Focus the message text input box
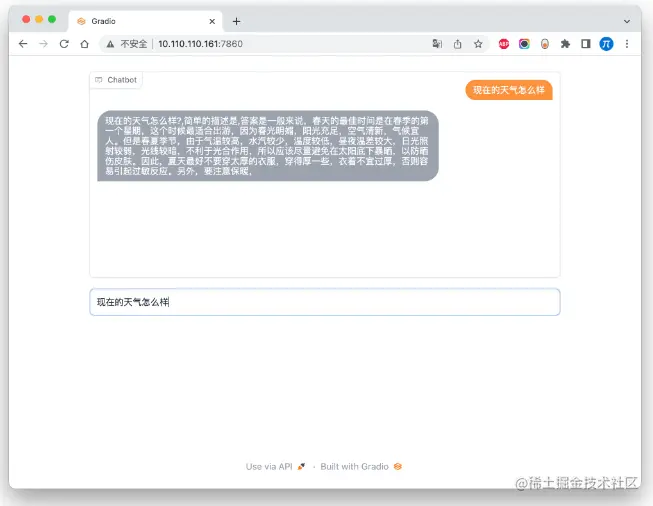The width and height of the screenshot is (653, 506). point(325,302)
